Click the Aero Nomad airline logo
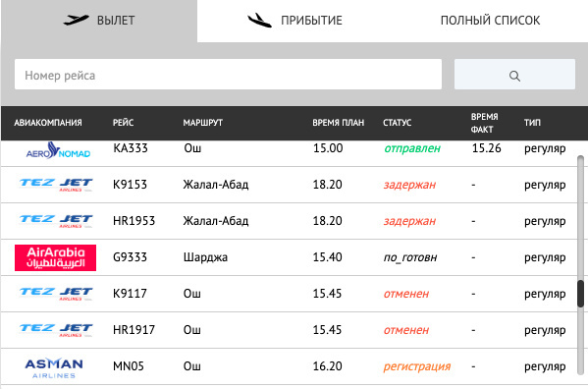Screen dimensions: 588x389 coord(58,150)
